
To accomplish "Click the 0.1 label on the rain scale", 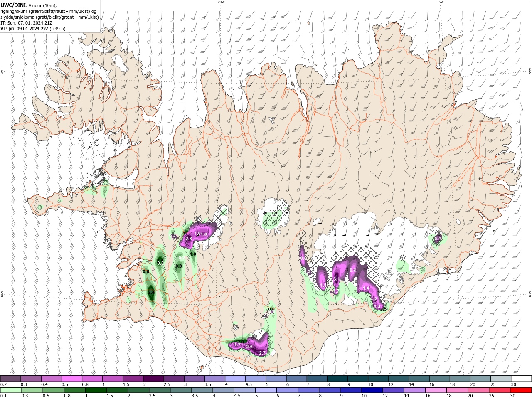I will coord(3,396).
